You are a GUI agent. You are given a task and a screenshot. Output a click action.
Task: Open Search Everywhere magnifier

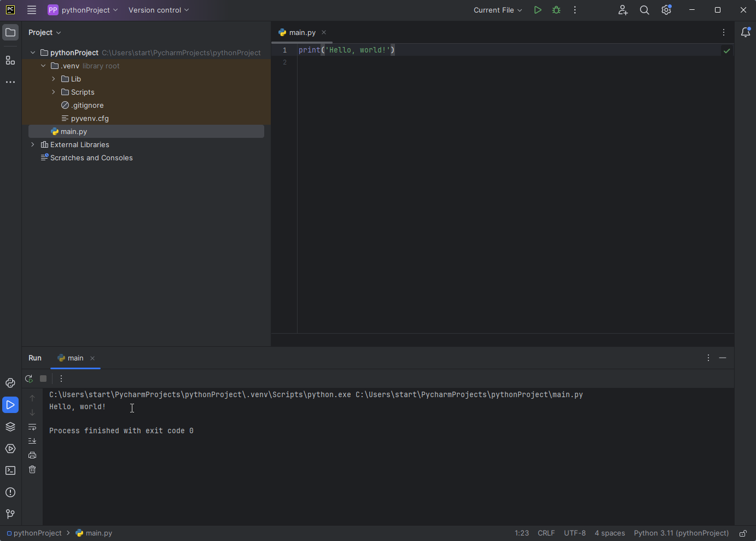pyautogui.click(x=644, y=10)
